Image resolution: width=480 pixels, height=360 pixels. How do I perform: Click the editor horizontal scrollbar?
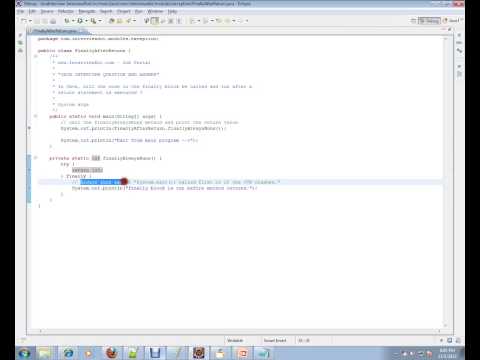point(240,331)
